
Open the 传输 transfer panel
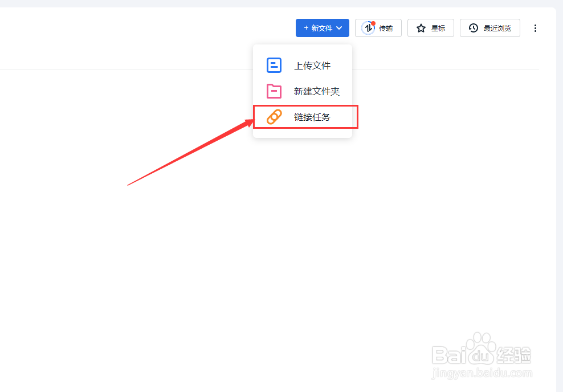[x=378, y=27]
